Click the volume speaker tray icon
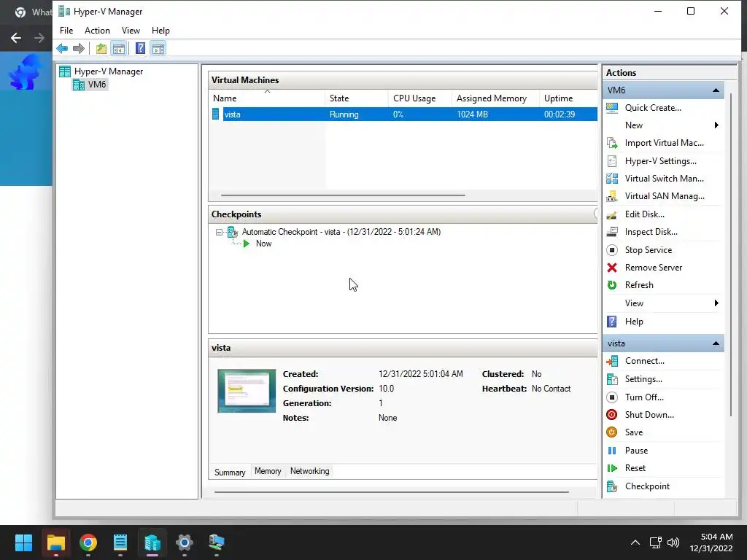This screenshot has width=747, height=560. tap(673, 542)
